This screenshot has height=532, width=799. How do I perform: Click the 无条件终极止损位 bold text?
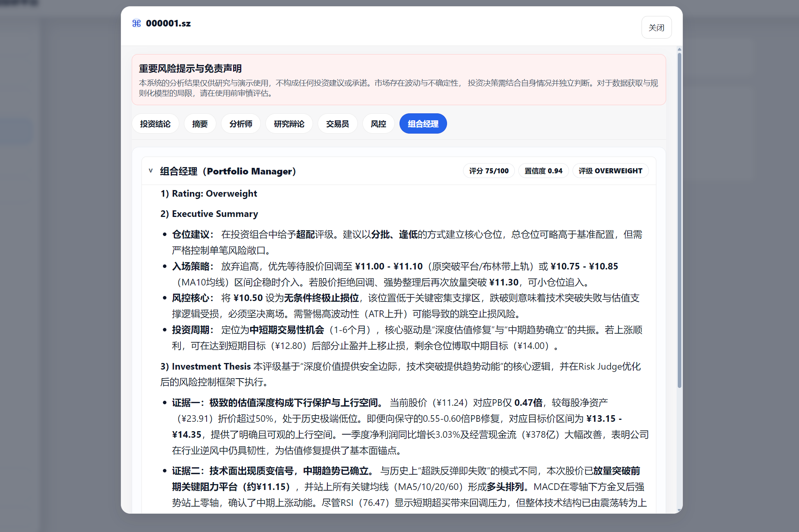coord(322,298)
